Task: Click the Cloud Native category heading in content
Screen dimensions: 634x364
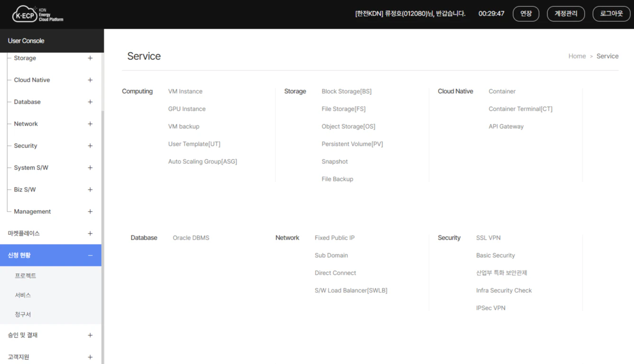Action: [x=455, y=91]
